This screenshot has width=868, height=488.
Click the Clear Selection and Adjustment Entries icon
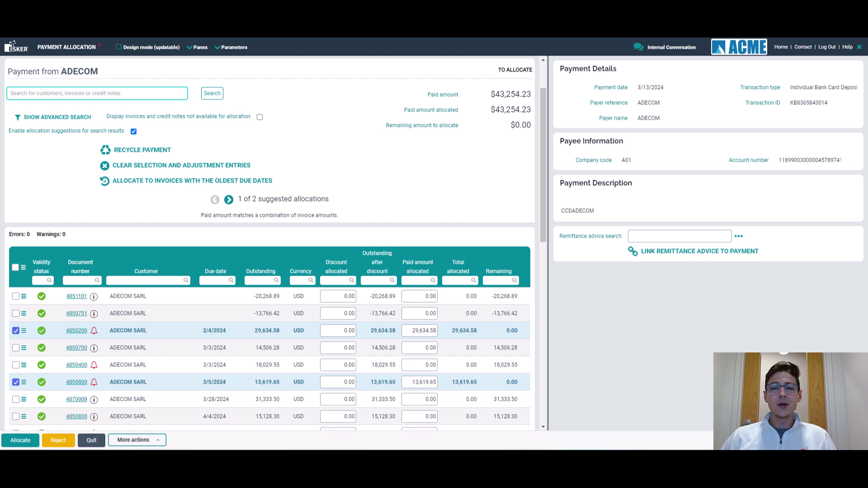click(104, 165)
